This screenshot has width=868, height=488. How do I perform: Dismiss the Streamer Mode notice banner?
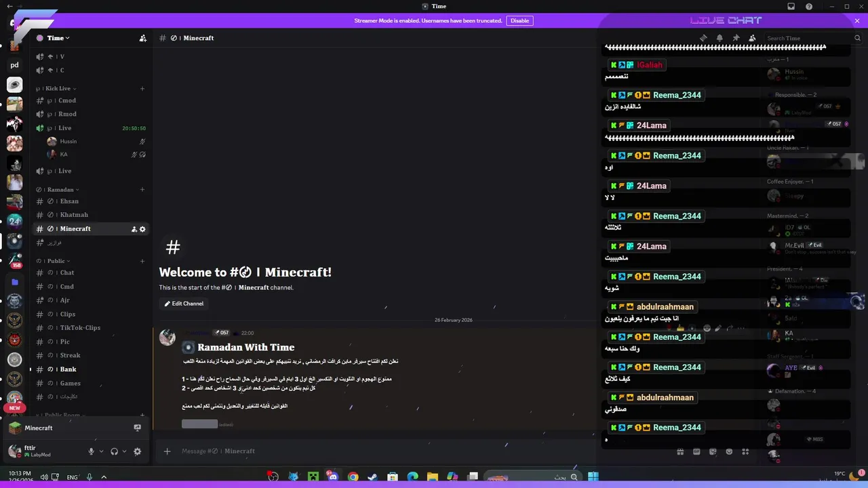857,20
